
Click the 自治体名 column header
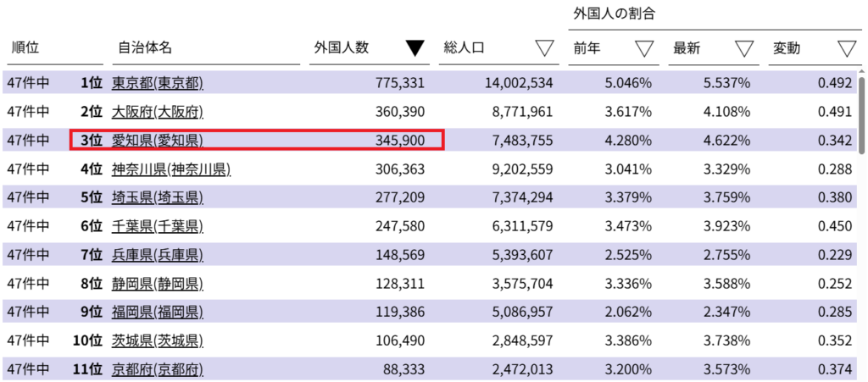[145, 49]
